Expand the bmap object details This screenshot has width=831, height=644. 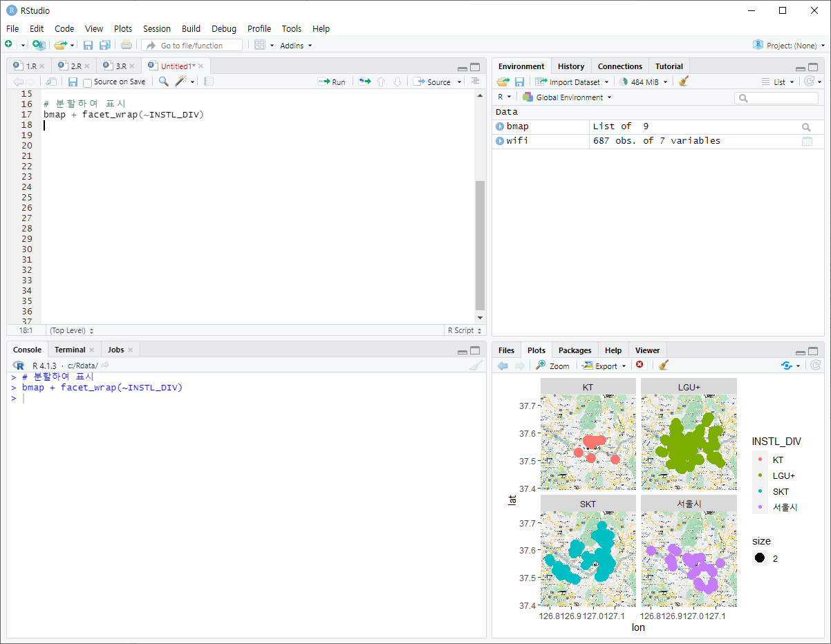(500, 127)
